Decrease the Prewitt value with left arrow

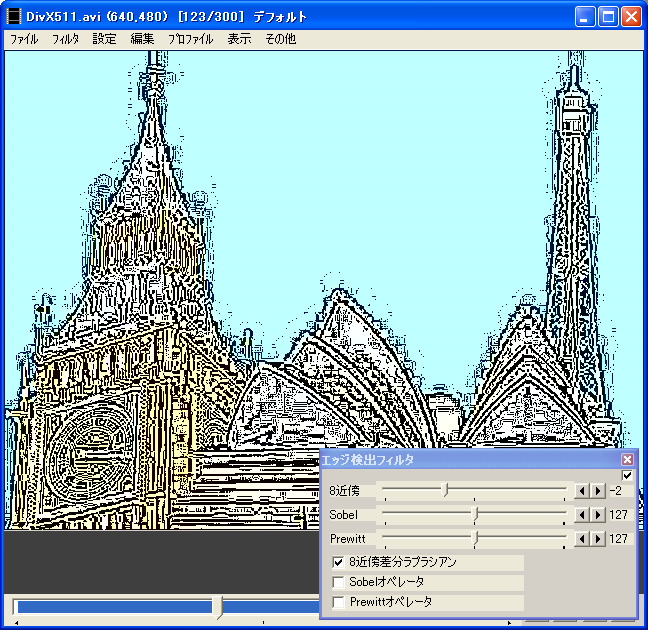tap(581, 539)
